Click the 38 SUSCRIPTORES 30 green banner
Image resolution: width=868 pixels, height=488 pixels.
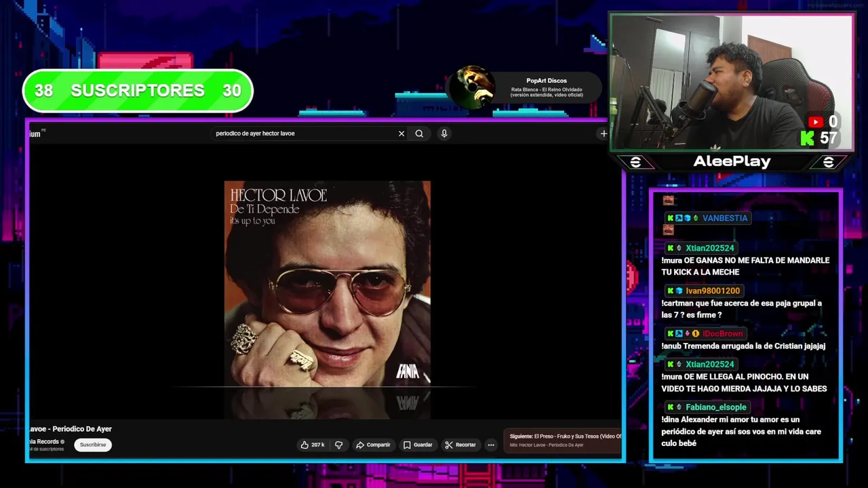(x=138, y=91)
